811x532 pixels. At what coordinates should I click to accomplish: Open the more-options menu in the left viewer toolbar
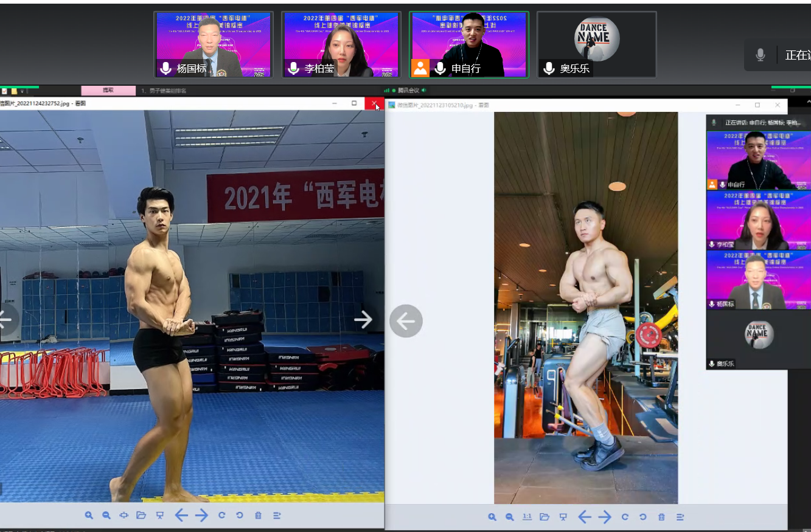point(277,516)
